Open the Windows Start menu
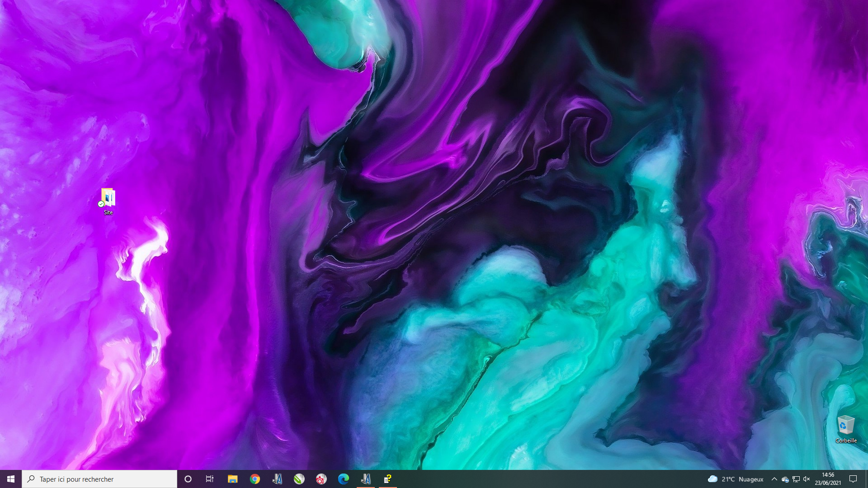The height and width of the screenshot is (488, 868). point(11,479)
